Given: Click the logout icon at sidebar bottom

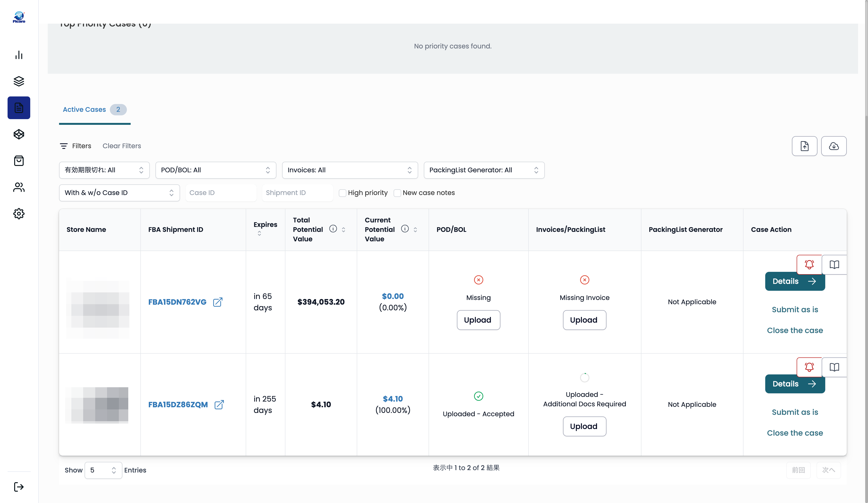Looking at the screenshot, I should [x=19, y=487].
